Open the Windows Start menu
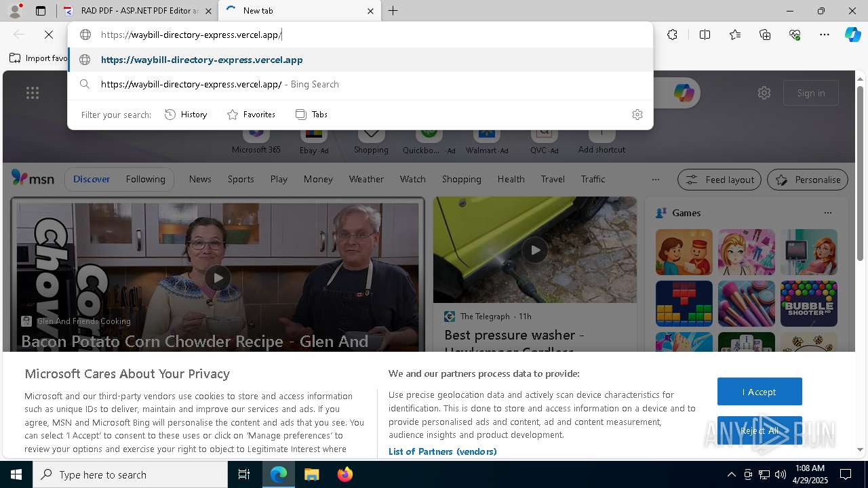The height and width of the screenshot is (488, 868). (16, 474)
